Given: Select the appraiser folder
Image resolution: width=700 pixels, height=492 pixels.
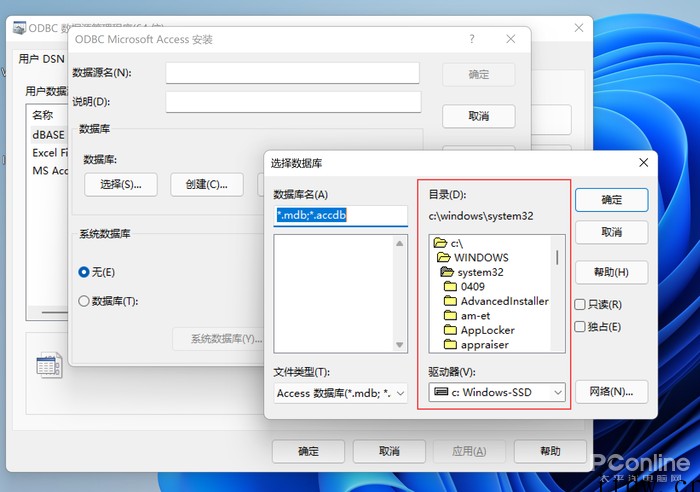Looking at the screenshot, I should 476,345.
